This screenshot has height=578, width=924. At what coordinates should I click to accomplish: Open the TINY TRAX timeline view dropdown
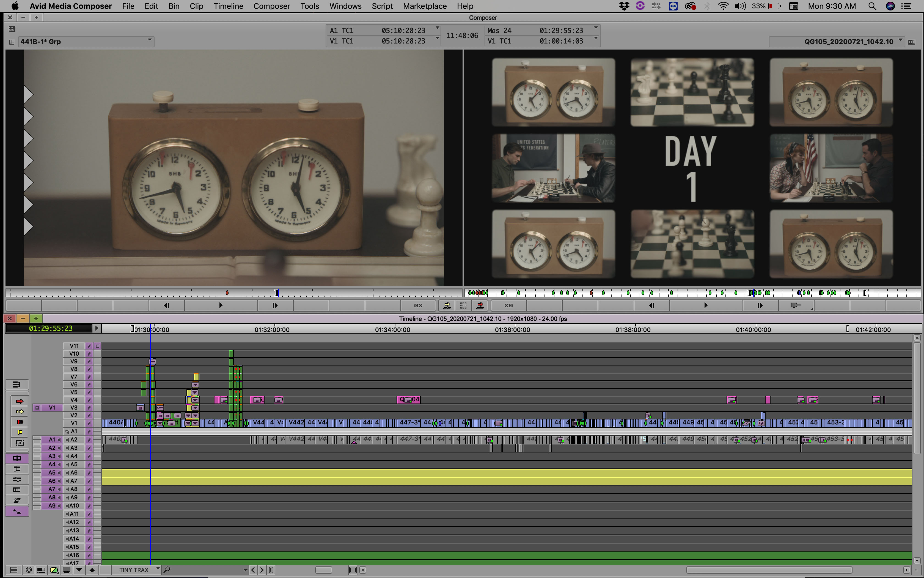pos(136,569)
